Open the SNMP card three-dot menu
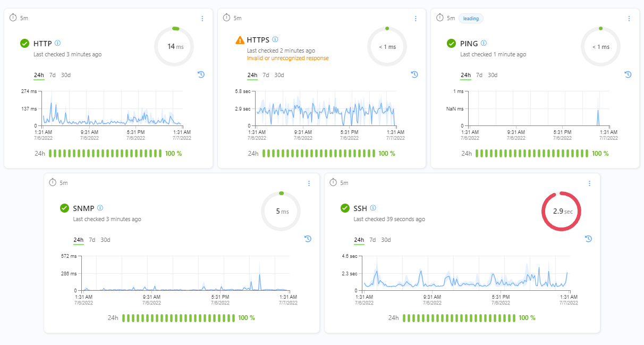Viewport: 644px width, 345px height. pyautogui.click(x=309, y=183)
